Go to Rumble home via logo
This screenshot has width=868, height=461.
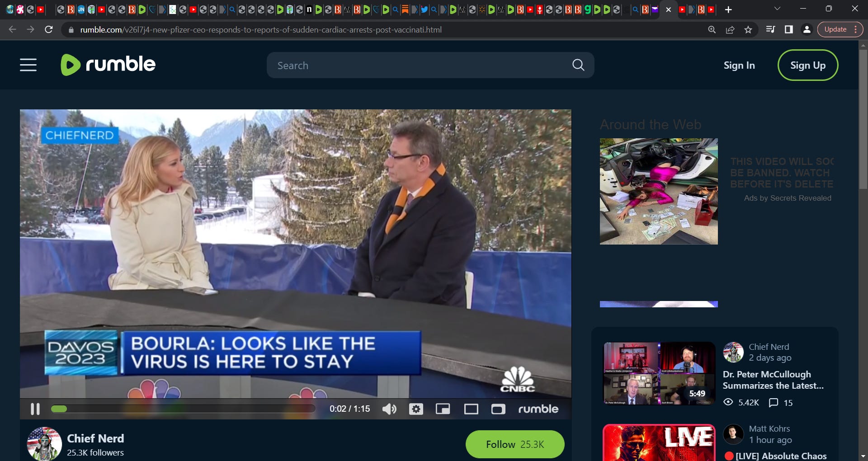point(108,65)
